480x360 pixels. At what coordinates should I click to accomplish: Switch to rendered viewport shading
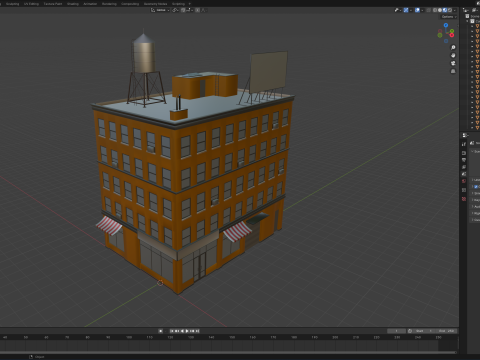(450, 10)
